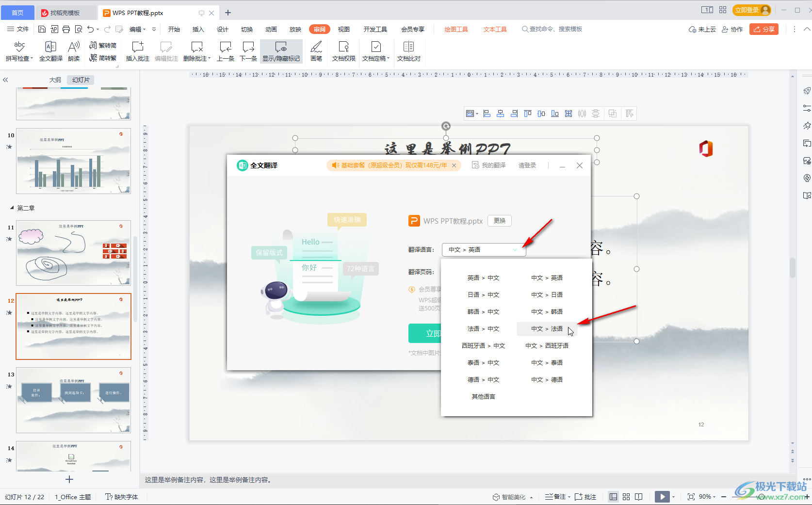
Task: Open slide 13 thumbnail
Action: coord(74,400)
